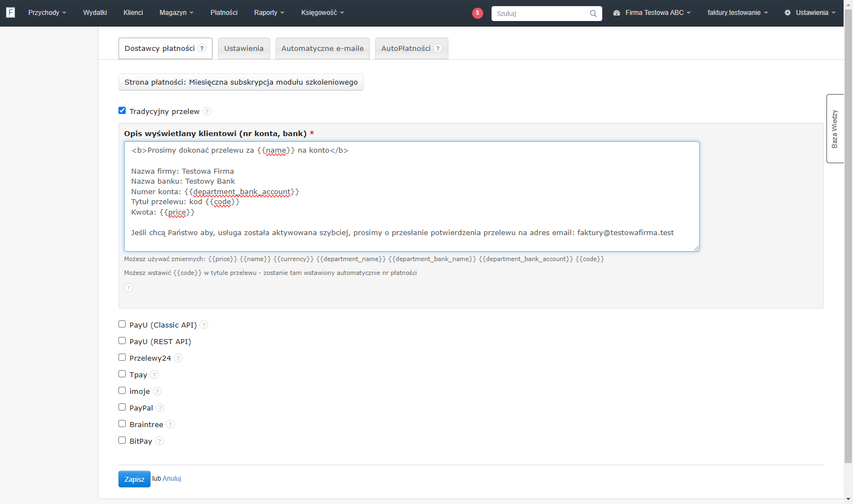Viewport: 853px width, 504px height.
Task: Click the Ustawienia gear icon
Action: (788, 13)
